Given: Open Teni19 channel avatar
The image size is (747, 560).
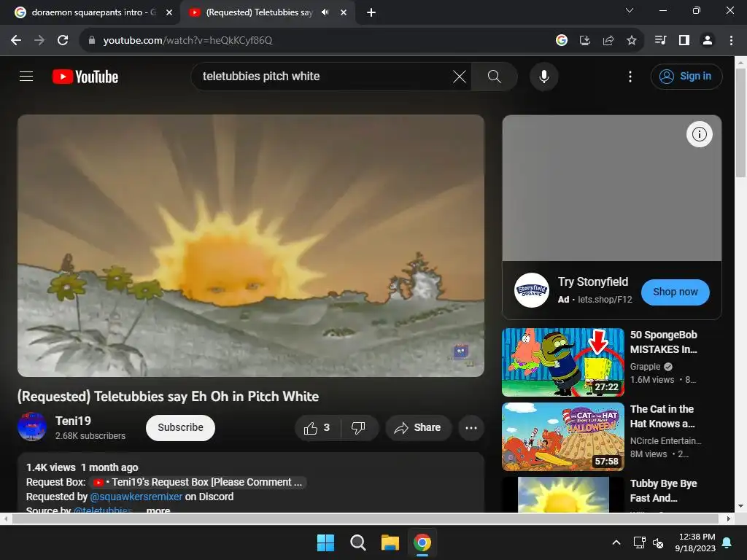Looking at the screenshot, I should click(32, 427).
